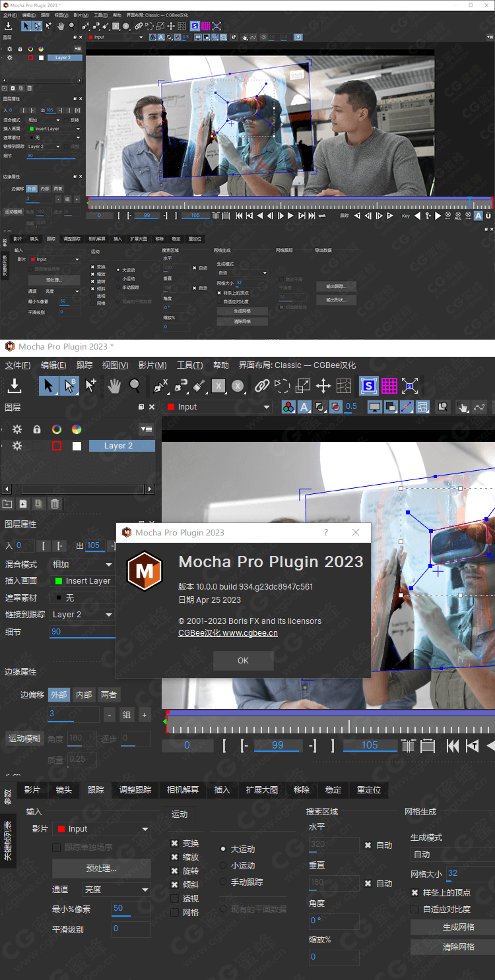Toggle Layer 2 gear visibility in enlarged panel

click(x=17, y=446)
